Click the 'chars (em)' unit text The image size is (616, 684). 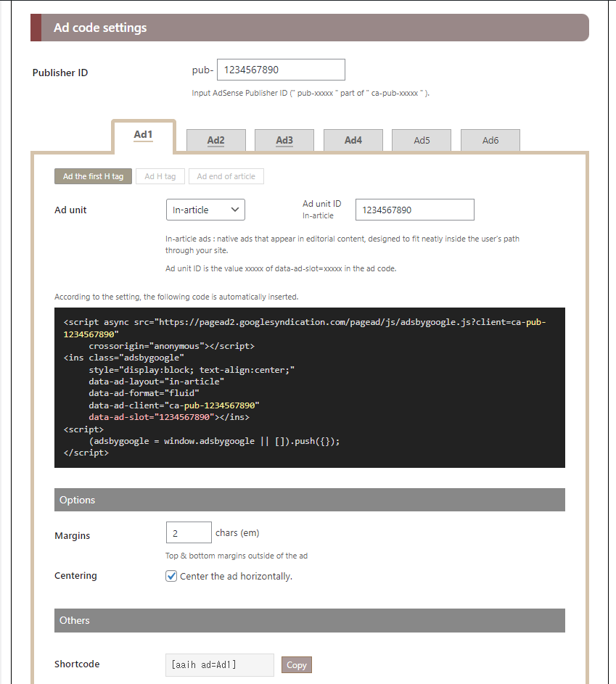pos(237,532)
